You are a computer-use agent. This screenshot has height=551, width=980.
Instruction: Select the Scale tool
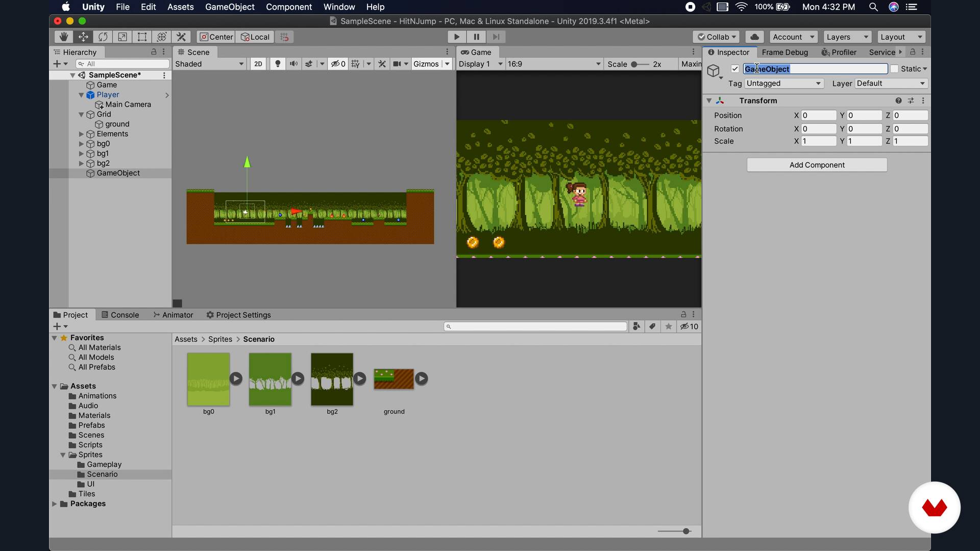point(122,37)
